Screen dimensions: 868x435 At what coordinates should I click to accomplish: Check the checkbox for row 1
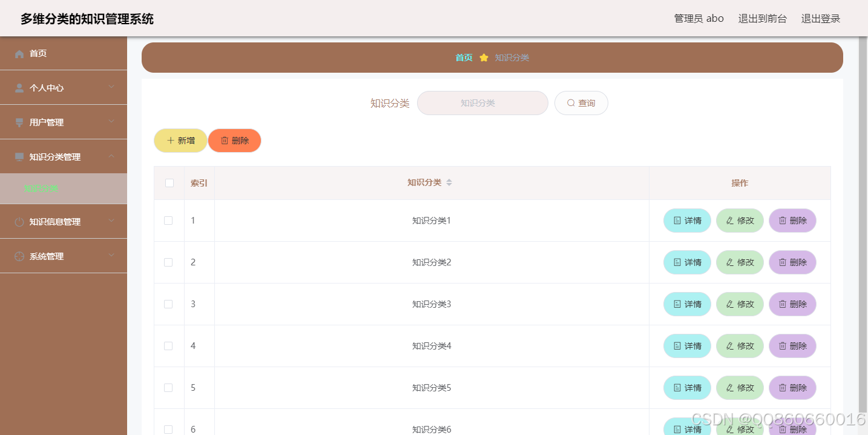click(168, 221)
